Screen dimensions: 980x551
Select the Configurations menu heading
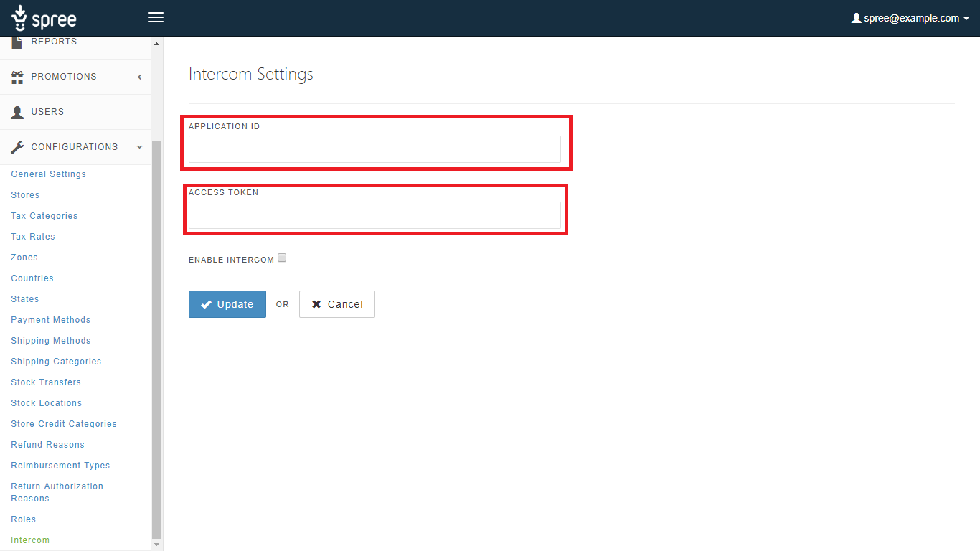tap(75, 147)
